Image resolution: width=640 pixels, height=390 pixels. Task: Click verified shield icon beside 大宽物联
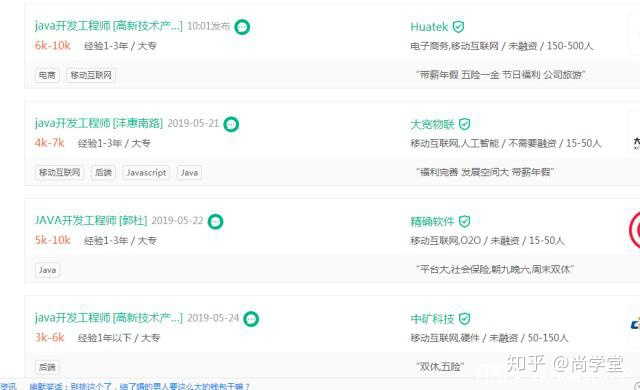tap(464, 124)
